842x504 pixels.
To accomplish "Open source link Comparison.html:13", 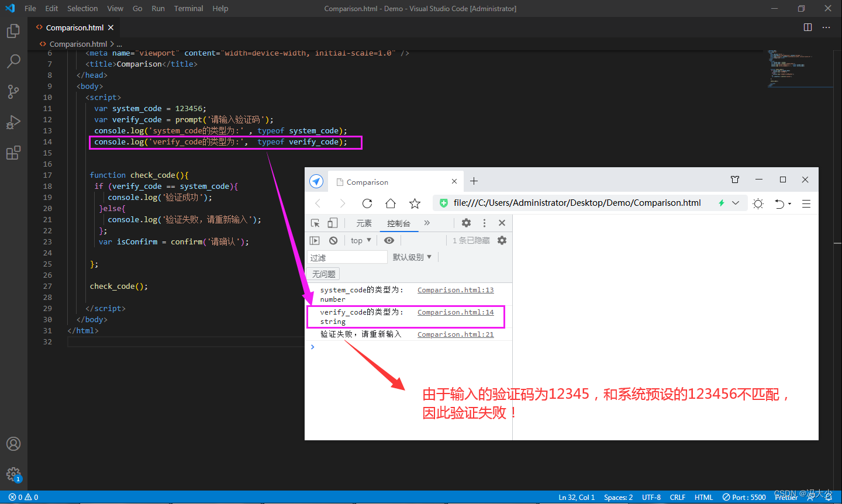I will coord(455,290).
